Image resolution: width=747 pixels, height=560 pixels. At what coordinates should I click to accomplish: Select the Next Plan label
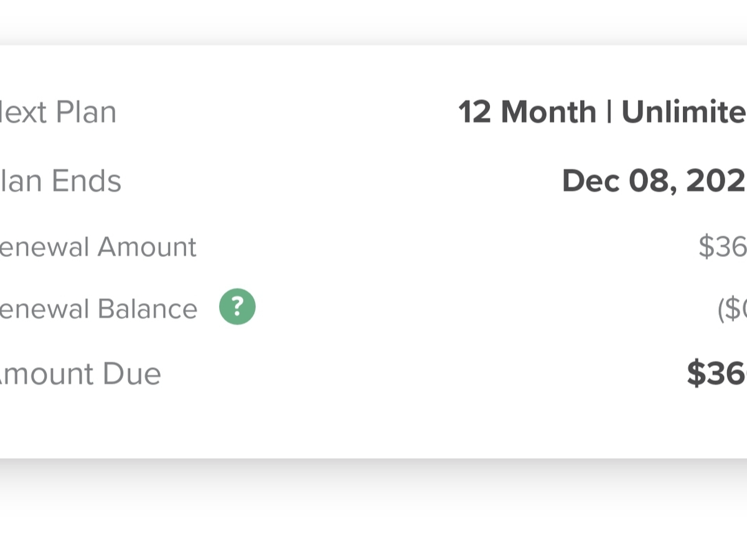tap(58, 113)
